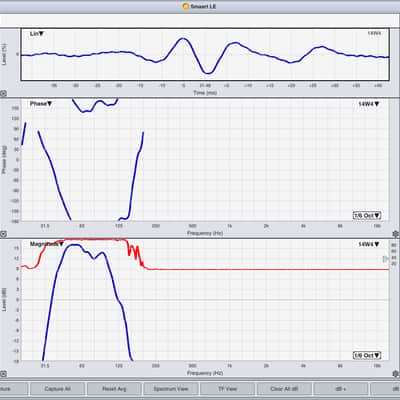
Task: Click the Capture All button
Action: point(57,389)
